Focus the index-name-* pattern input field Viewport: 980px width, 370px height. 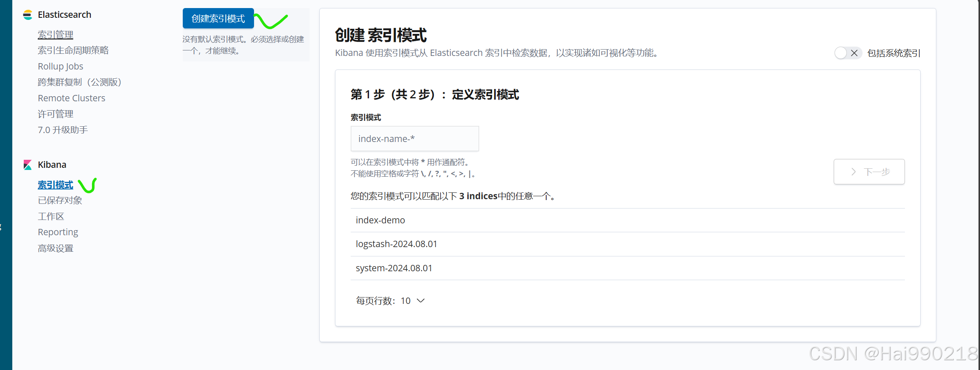tap(415, 139)
